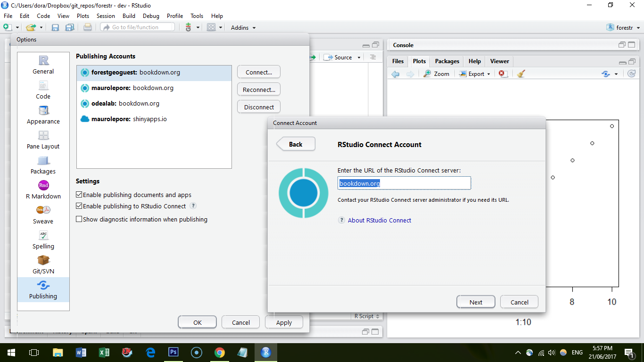Viewport: 644px width, 362px height.
Task: Click the Back button in Connect Account
Action: coord(296,144)
